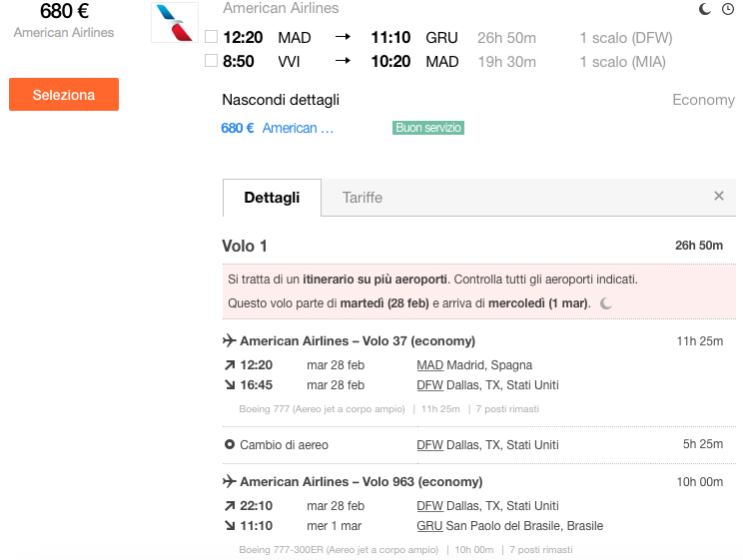Tick the MAD to GRU flight checkbox

(211, 37)
